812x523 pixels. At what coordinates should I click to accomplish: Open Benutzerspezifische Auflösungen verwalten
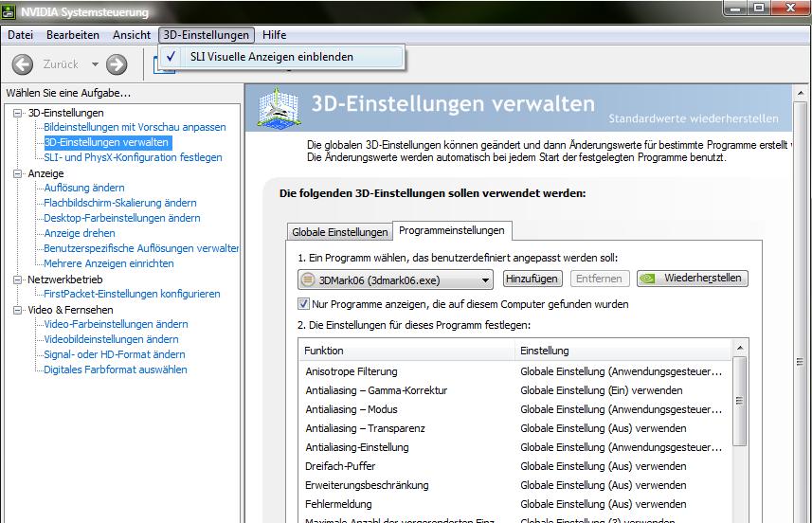point(141,248)
